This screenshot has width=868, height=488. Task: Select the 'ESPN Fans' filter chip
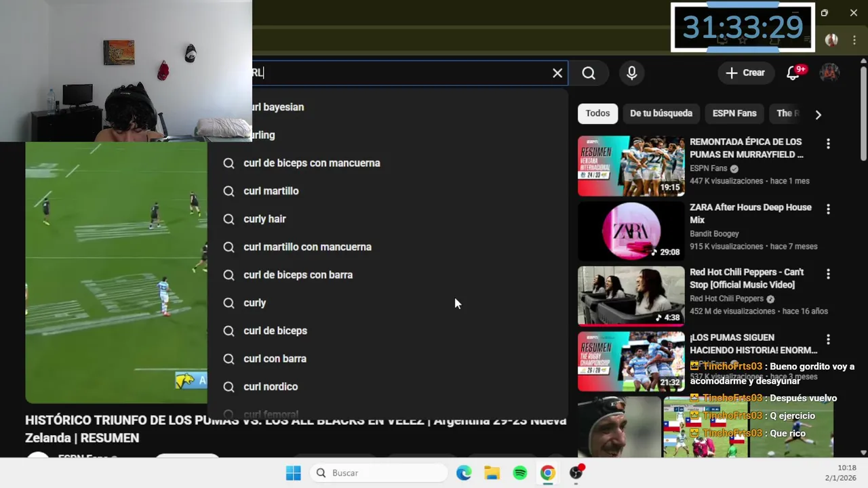734,113
